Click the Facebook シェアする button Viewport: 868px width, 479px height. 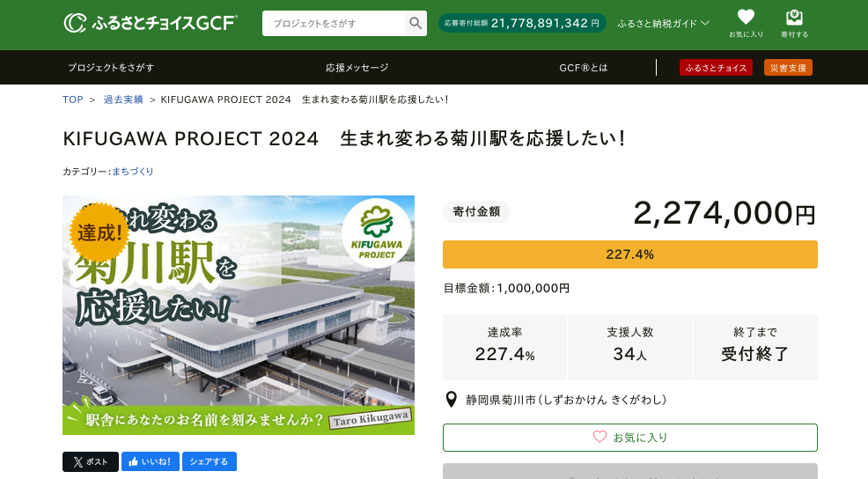pos(209,461)
